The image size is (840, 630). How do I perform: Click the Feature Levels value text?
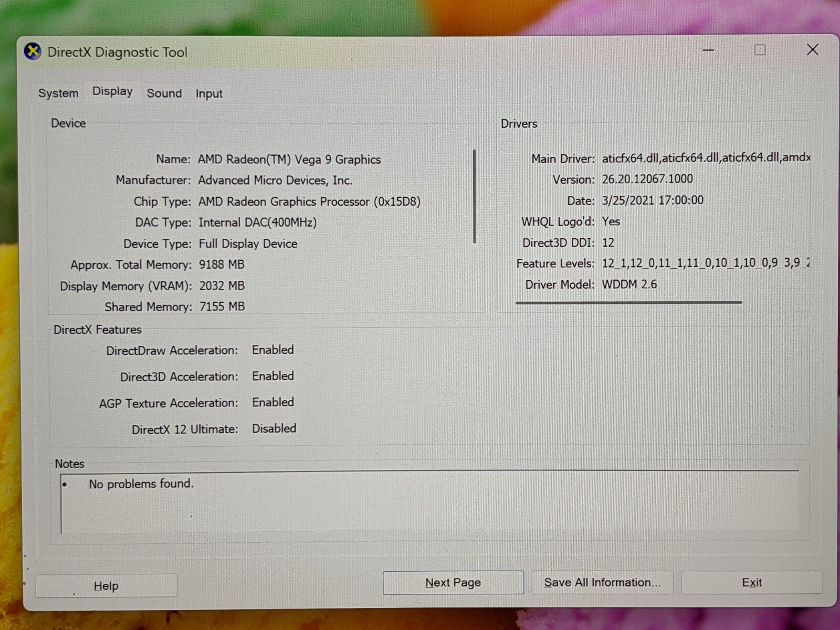(x=705, y=263)
